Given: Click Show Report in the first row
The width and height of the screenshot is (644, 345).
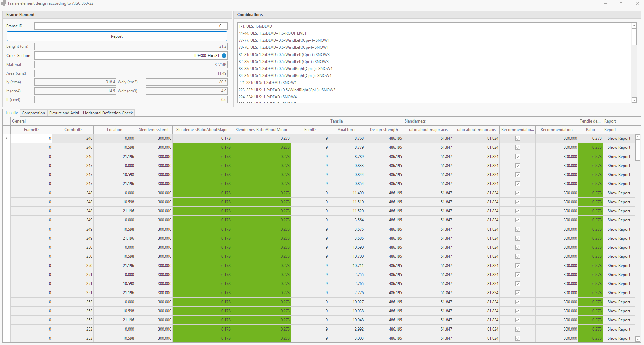Looking at the screenshot, I should tap(619, 138).
